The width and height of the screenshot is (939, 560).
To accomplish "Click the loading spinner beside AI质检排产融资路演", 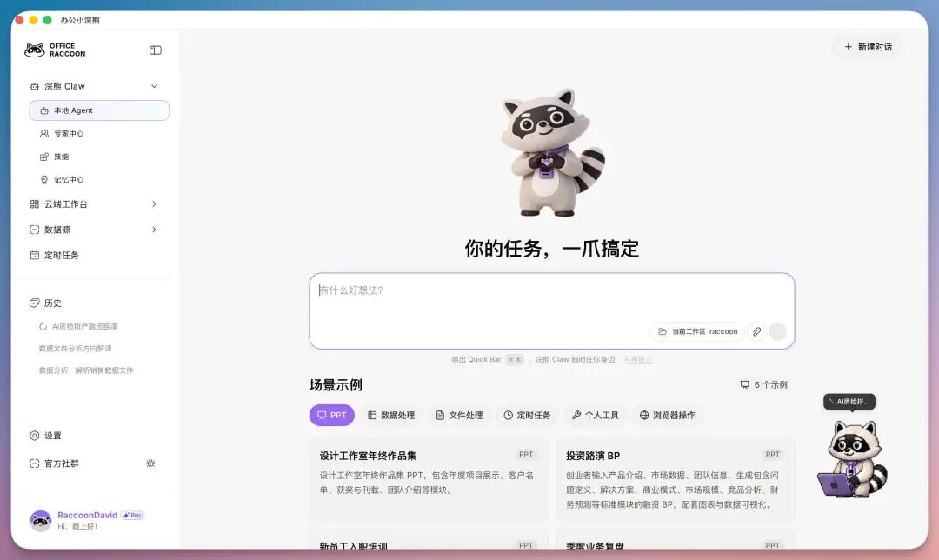I will tap(43, 327).
